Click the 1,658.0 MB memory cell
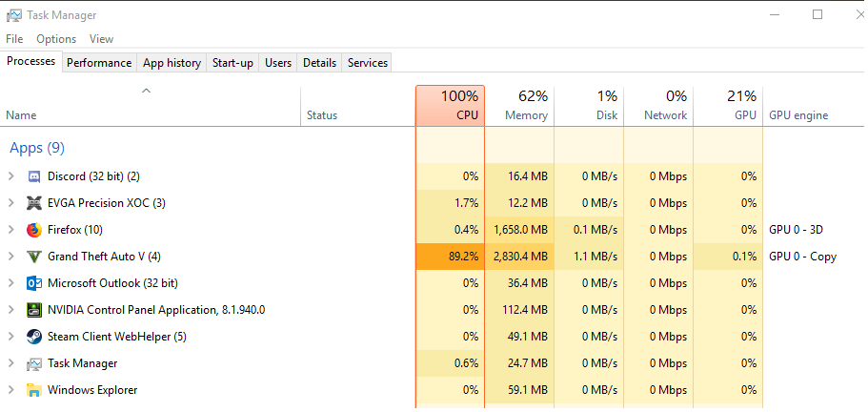The width and height of the screenshot is (868, 412). coord(519,230)
